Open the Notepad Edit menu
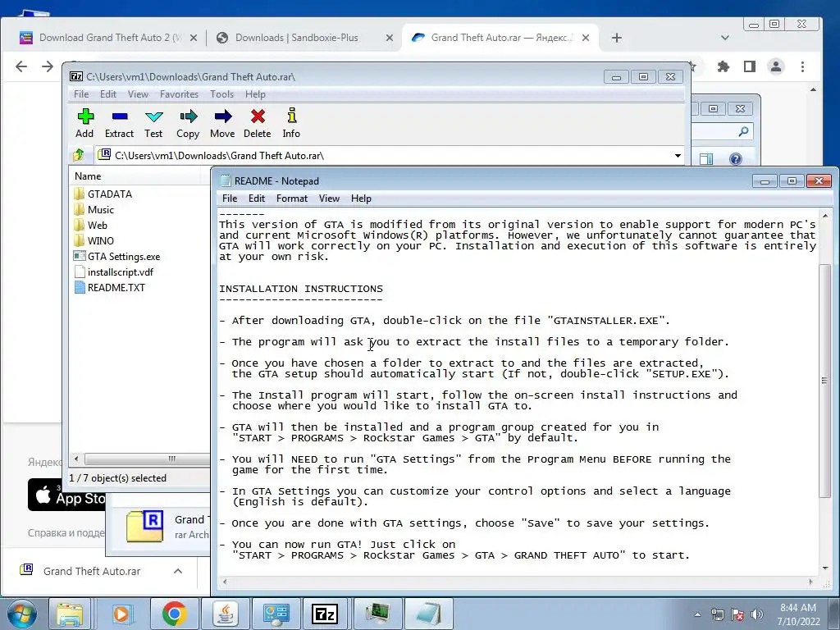This screenshot has width=840, height=630. pos(257,199)
